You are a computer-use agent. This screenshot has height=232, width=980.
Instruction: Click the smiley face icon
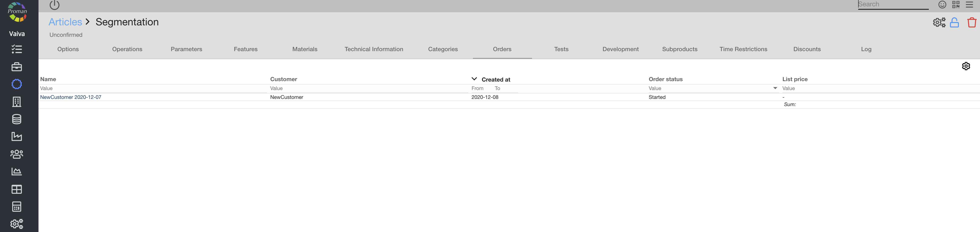coord(942,5)
